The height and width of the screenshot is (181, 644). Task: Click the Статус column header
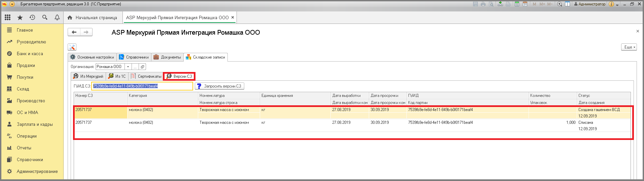coord(604,96)
